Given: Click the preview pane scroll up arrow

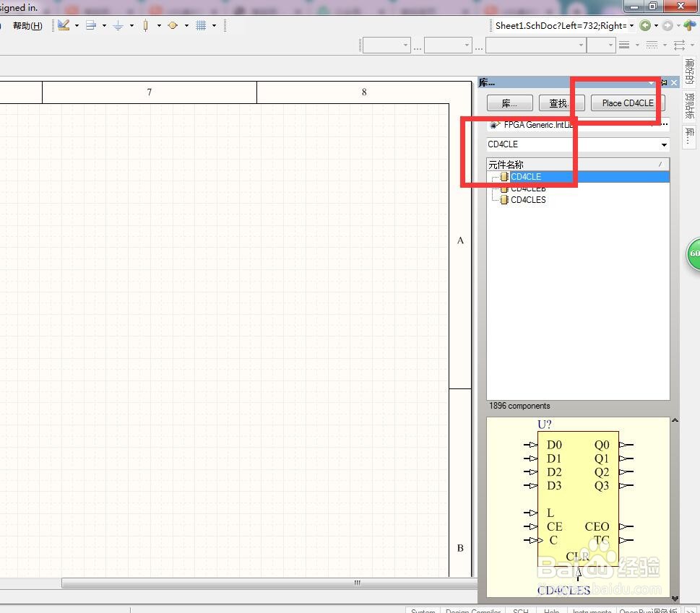Looking at the screenshot, I should 675,420.
